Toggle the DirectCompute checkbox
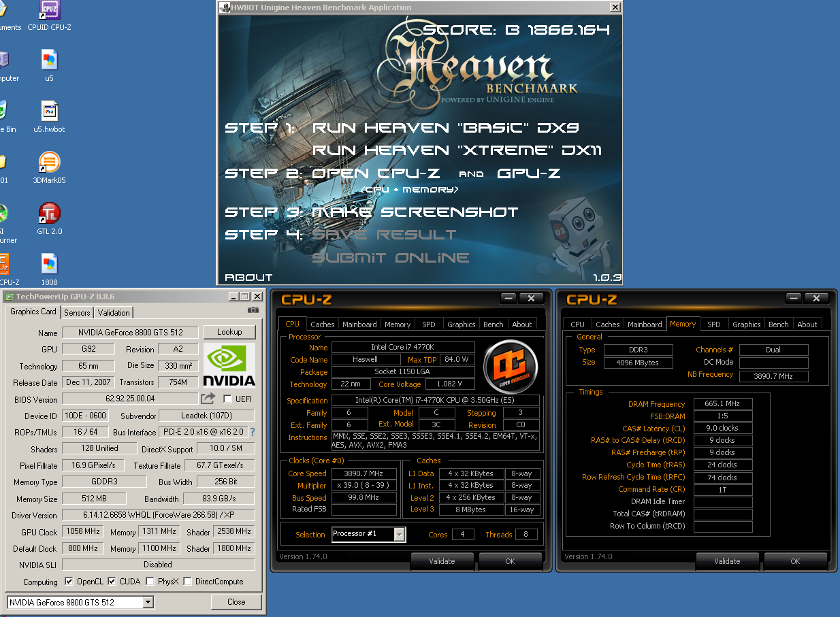The height and width of the screenshot is (617, 840). pyautogui.click(x=188, y=582)
